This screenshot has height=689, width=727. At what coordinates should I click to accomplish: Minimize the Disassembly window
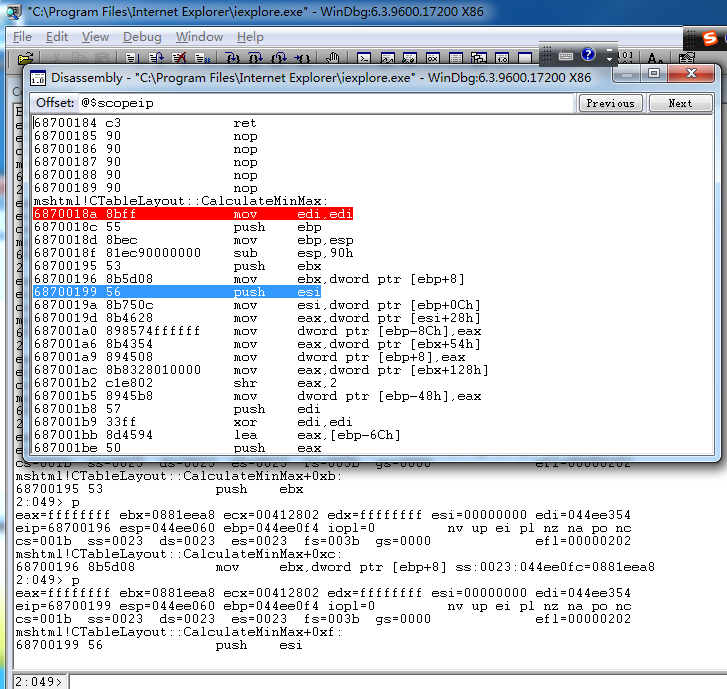627,73
